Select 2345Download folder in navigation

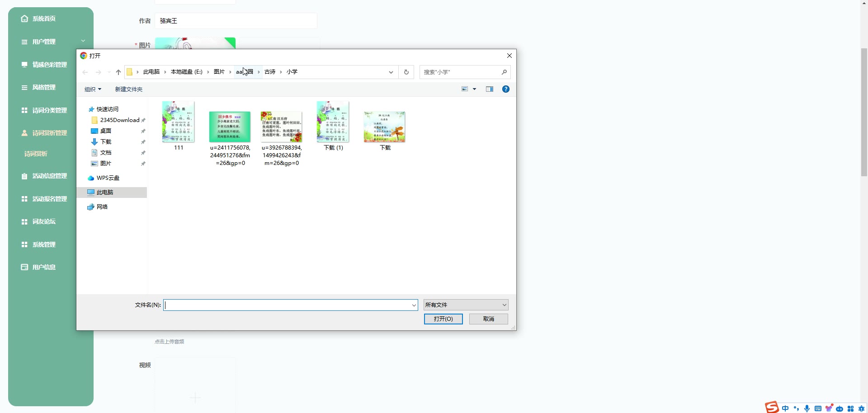(x=120, y=120)
